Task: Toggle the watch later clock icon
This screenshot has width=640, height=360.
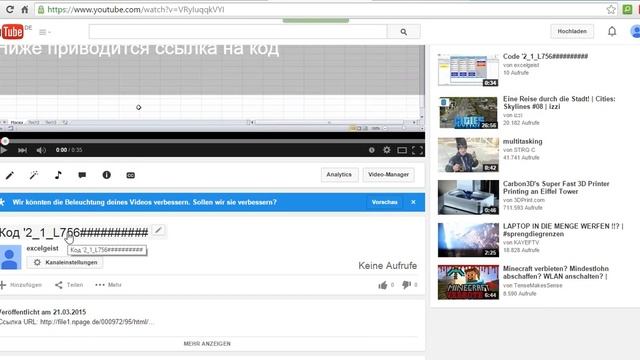Action: pos(371,150)
